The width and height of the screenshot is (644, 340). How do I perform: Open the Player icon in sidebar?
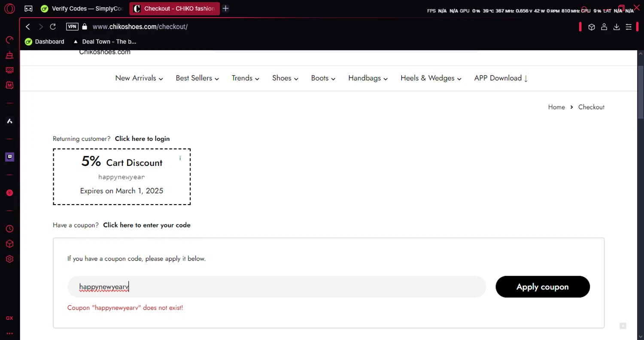(9, 193)
